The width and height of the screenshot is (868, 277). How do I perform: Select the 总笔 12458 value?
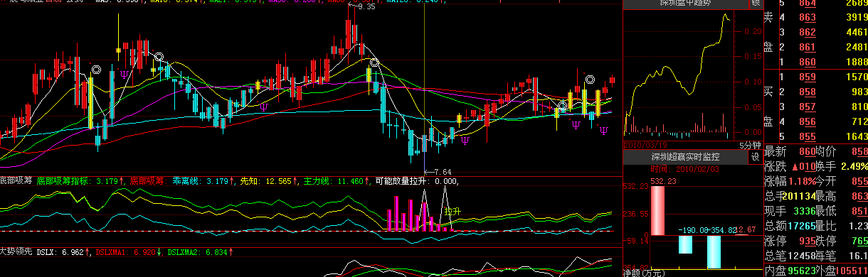(801, 256)
